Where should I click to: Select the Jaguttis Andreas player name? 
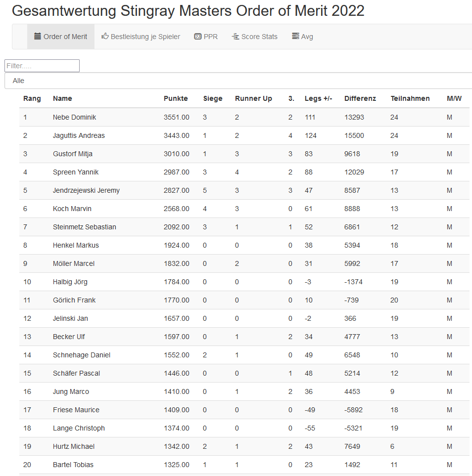tap(79, 135)
